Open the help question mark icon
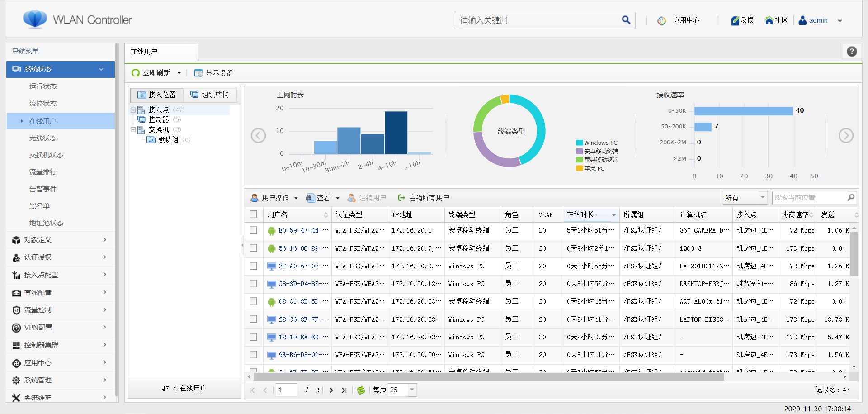The height and width of the screenshot is (414, 868). (852, 52)
